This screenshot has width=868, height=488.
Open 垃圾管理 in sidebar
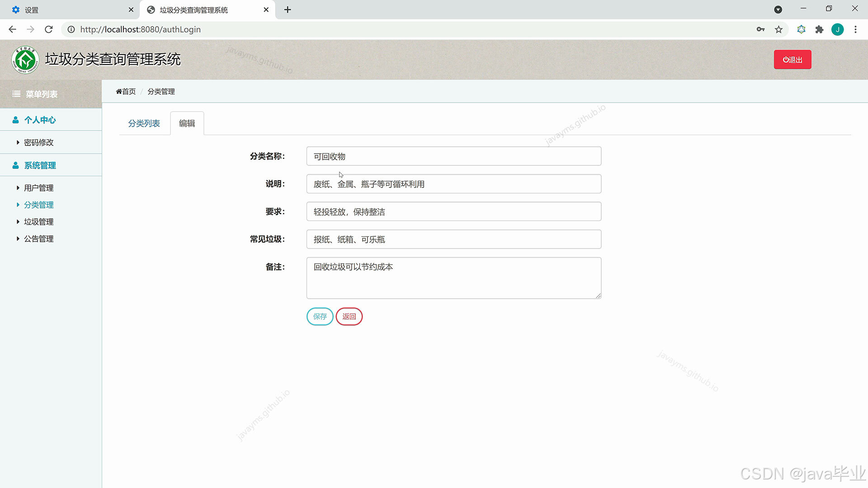point(38,222)
